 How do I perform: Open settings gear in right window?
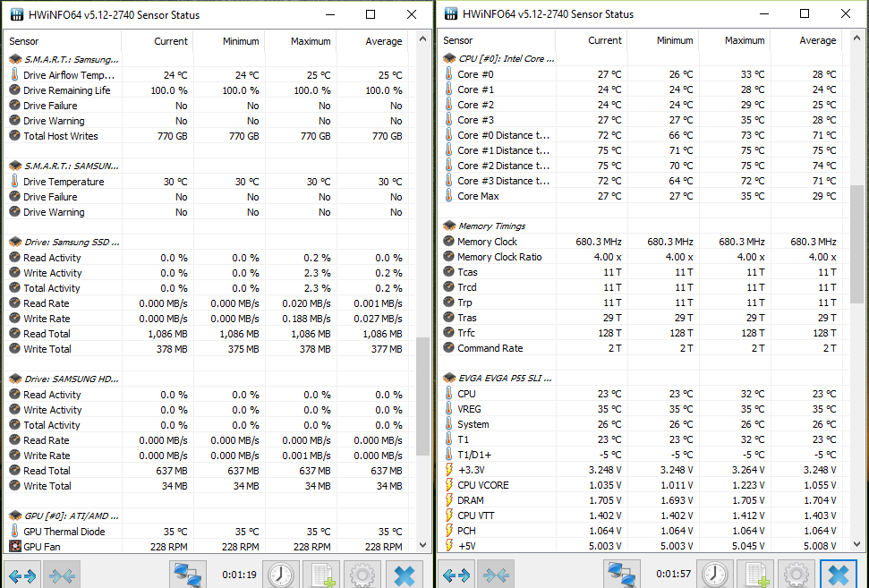click(797, 575)
